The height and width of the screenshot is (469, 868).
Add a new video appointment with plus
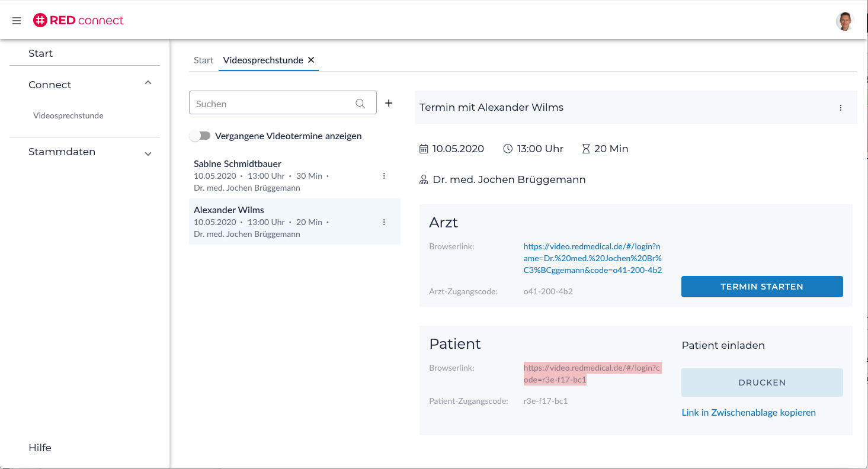[389, 103]
